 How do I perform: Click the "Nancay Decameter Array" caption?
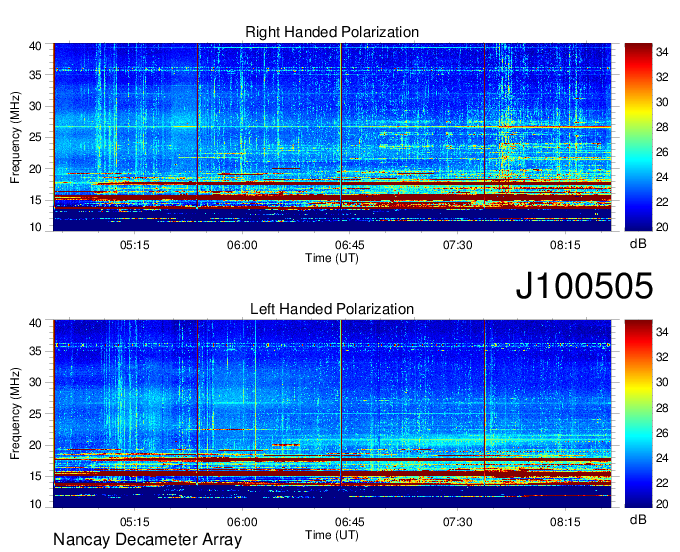click(x=147, y=540)
